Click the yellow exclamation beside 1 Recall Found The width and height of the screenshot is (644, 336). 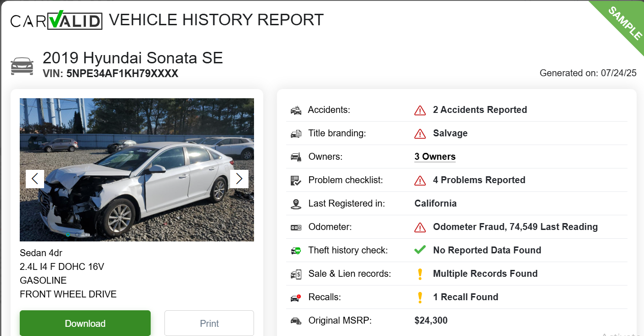pyautogui.click(x=419, y=297)
